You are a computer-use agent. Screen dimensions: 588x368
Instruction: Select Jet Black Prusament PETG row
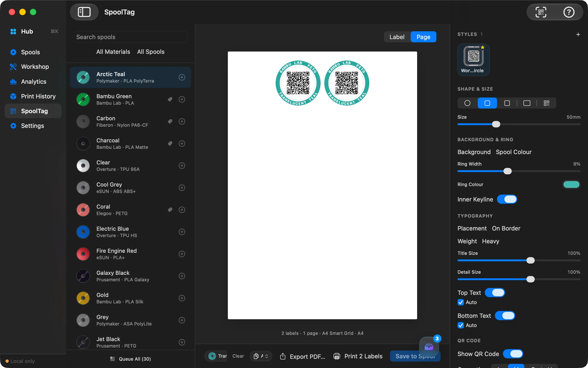[x=130, y=342]
